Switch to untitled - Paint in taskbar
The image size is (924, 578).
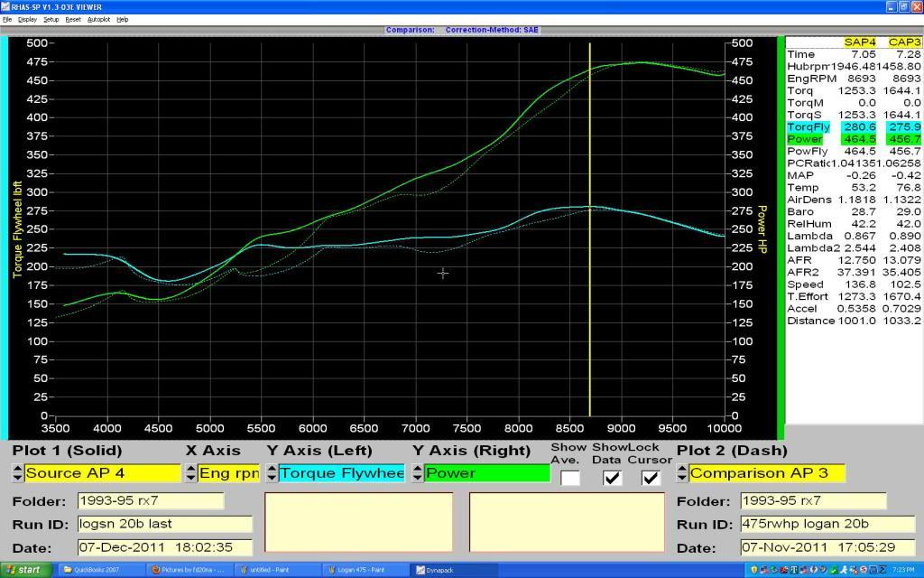(x=277, y=570)
